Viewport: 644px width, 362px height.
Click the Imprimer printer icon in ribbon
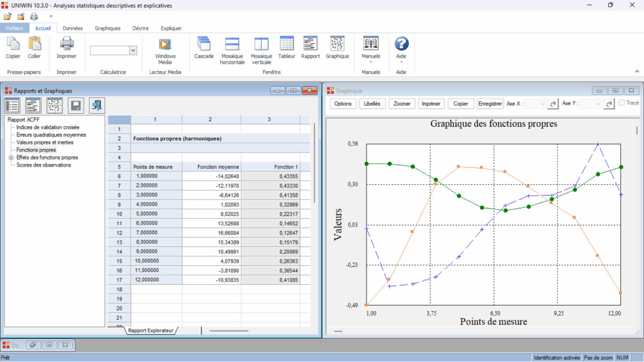coord(67,45)
